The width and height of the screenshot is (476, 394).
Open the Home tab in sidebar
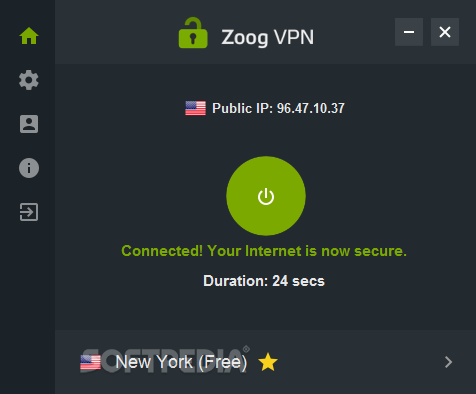click(29, 36)
